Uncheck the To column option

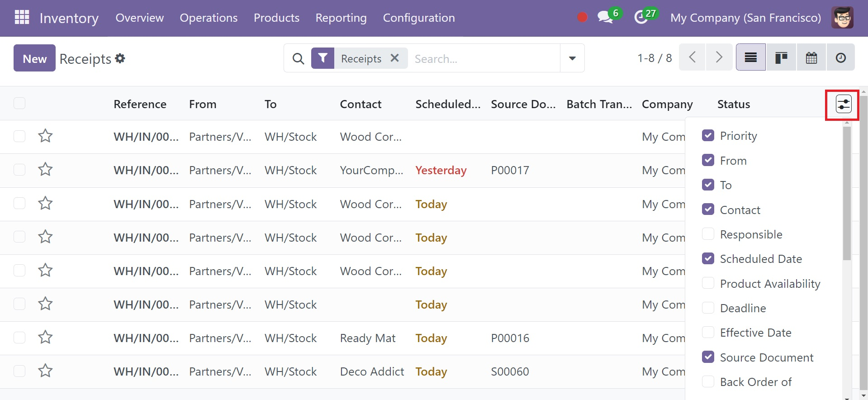(708, 185)
